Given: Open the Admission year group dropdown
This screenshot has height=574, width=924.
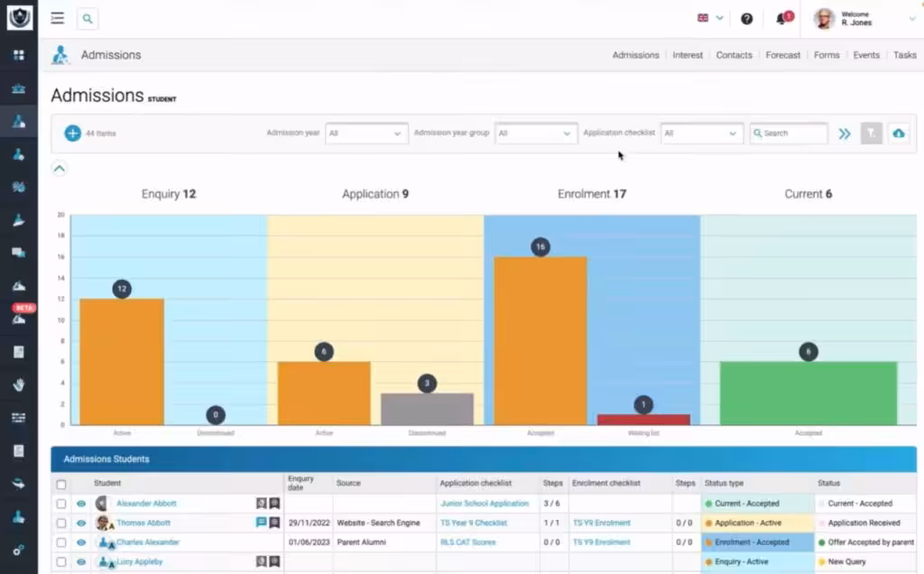Looking at the screenshot, I should 535,134.
